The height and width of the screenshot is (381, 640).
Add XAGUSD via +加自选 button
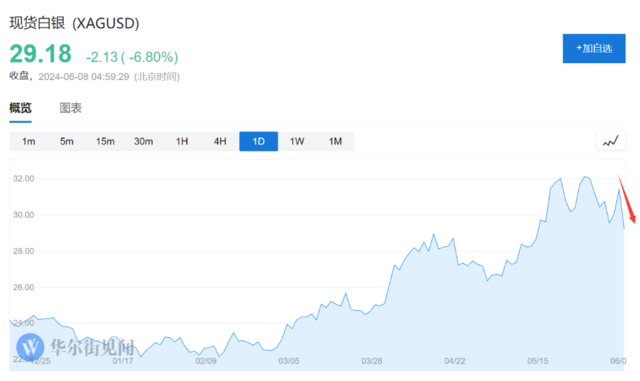pos(594,49)
